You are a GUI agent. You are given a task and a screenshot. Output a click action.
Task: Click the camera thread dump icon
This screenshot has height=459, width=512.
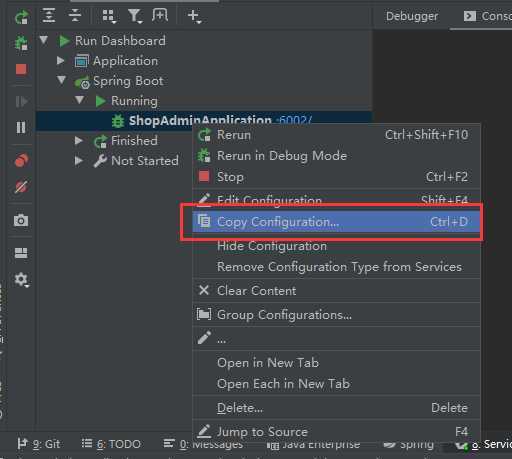pos(21,220)
